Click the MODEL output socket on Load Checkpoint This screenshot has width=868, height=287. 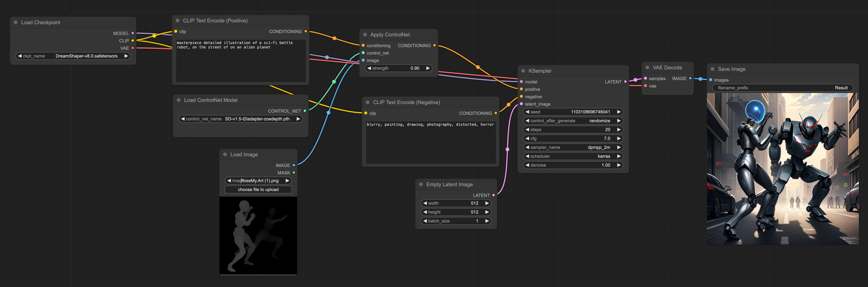[x=133, y=33]
